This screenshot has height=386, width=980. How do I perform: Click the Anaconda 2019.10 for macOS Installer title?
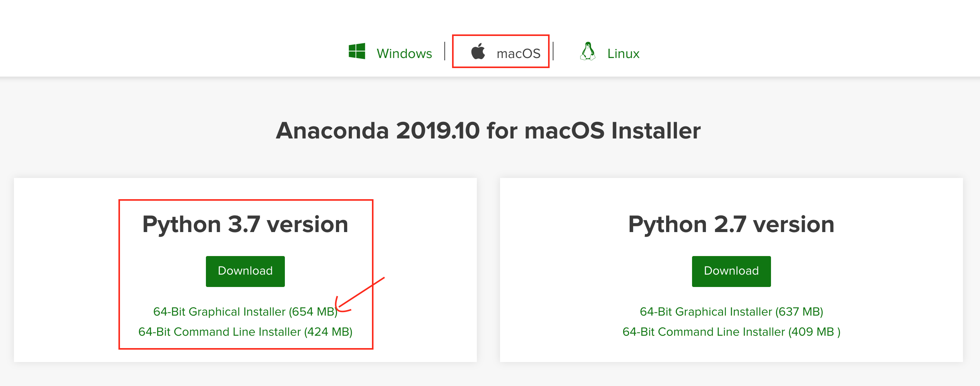point(488,131)
